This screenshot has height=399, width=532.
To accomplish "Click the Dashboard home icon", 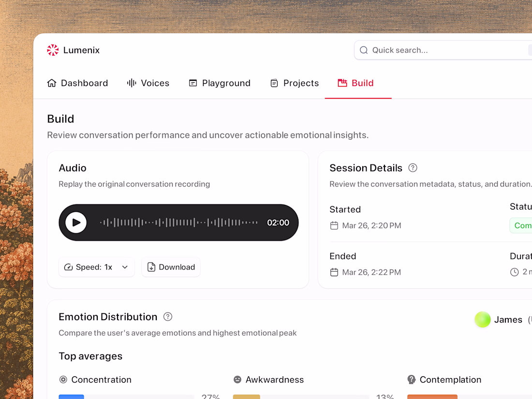I will (52, 83).
